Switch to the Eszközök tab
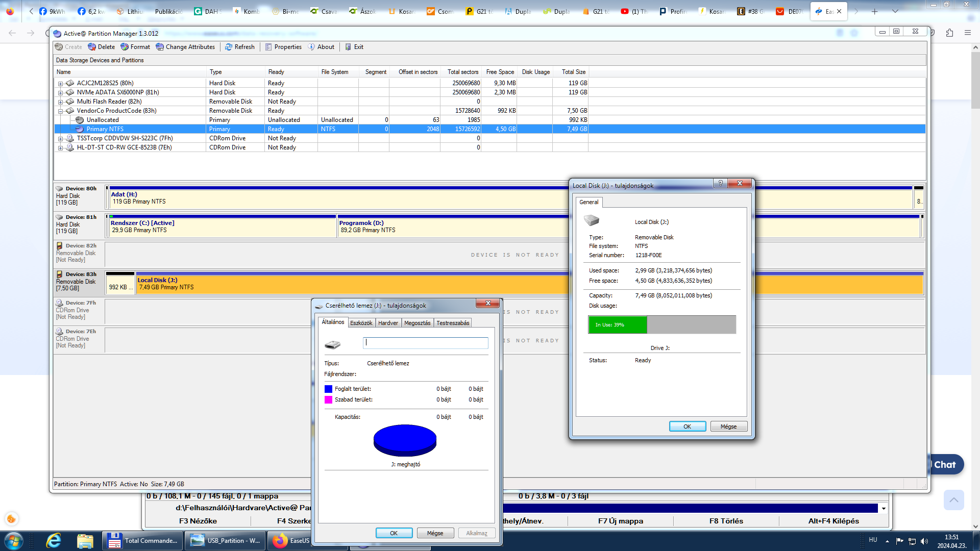Viewport: 980px width, 551px height. [x=361, y=323]
